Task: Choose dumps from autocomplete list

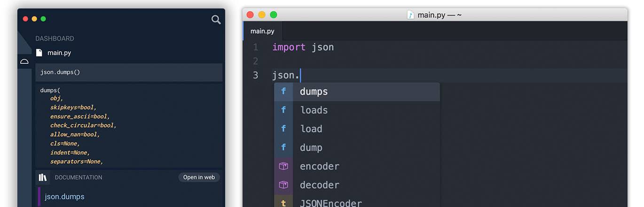Action: click(x=357, y=92)
